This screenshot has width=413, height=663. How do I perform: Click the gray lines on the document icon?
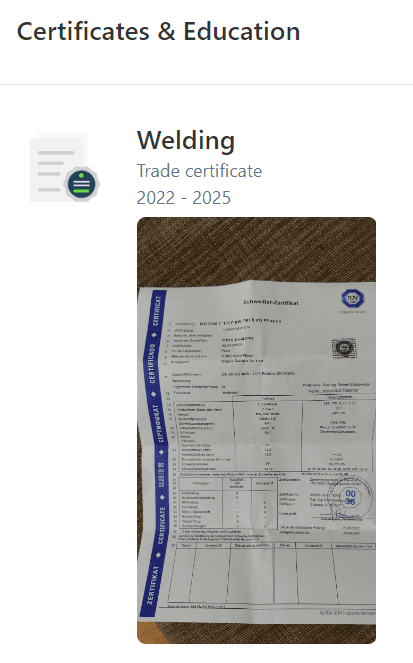(x=54, y=171)
